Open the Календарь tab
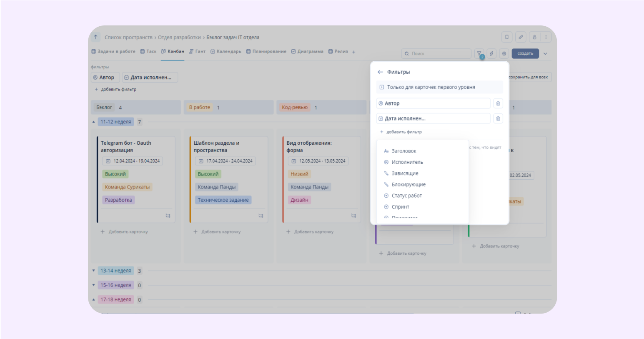The width and height of the screenshot is (644, 339). [x=226, y=52]
